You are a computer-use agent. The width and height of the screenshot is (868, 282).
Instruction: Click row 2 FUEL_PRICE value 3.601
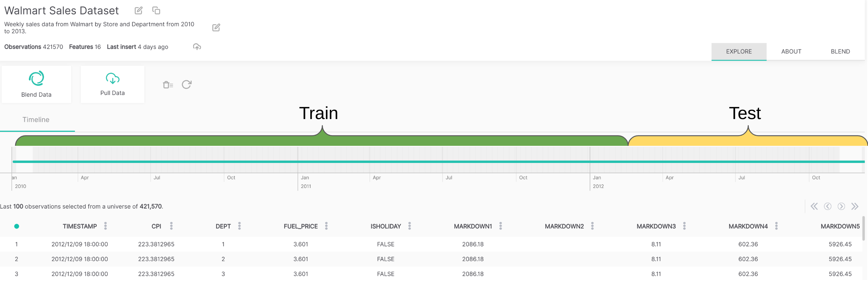[301, 259]
